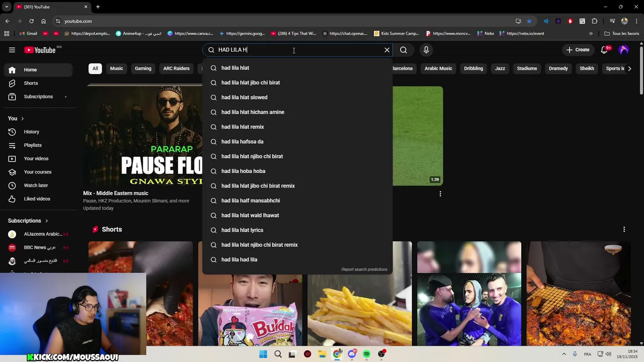Open the YouTube hamburger guide menu
This screenshot has width=644, height=362.
point(12,50)
